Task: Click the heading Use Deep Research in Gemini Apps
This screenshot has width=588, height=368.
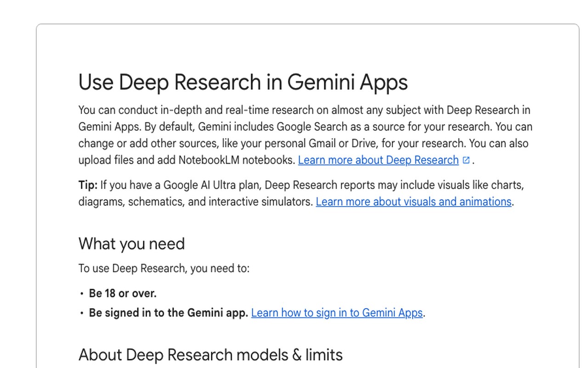Action: 243,82
